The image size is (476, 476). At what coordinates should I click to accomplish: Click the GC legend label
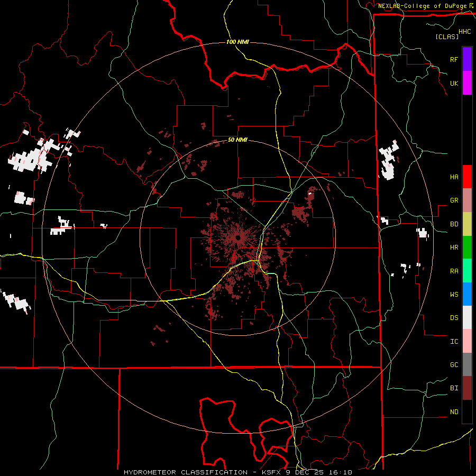tap(454, 365)
